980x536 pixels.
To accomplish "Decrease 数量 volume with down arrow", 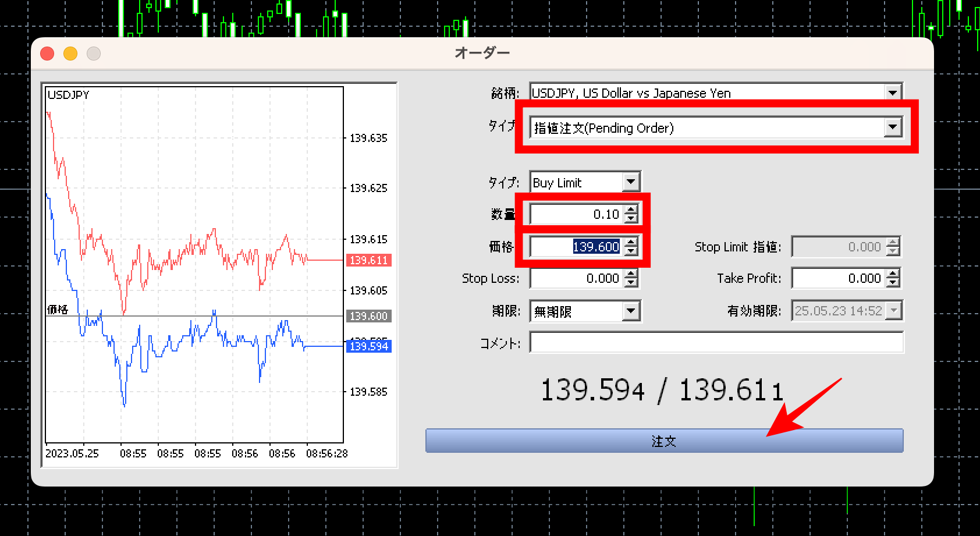I will [631, 219].
